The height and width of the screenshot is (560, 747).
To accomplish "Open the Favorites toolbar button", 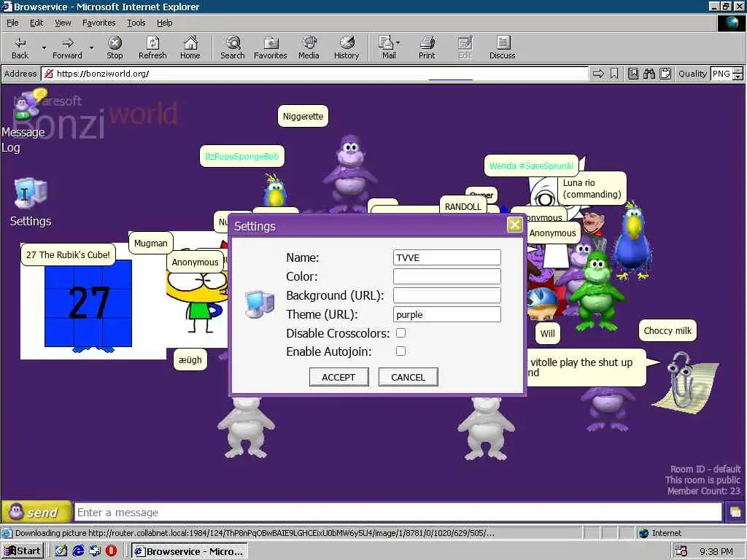I will (x=271, y=47).
